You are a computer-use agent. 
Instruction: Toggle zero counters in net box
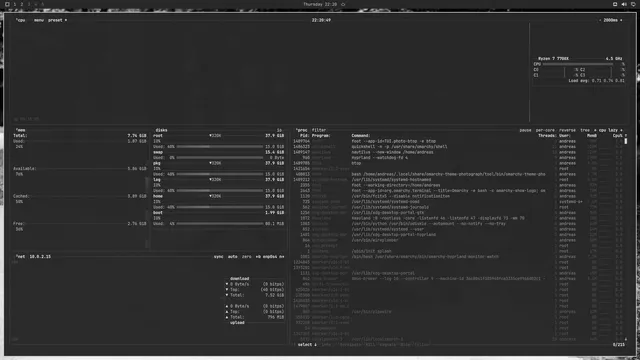247,257
